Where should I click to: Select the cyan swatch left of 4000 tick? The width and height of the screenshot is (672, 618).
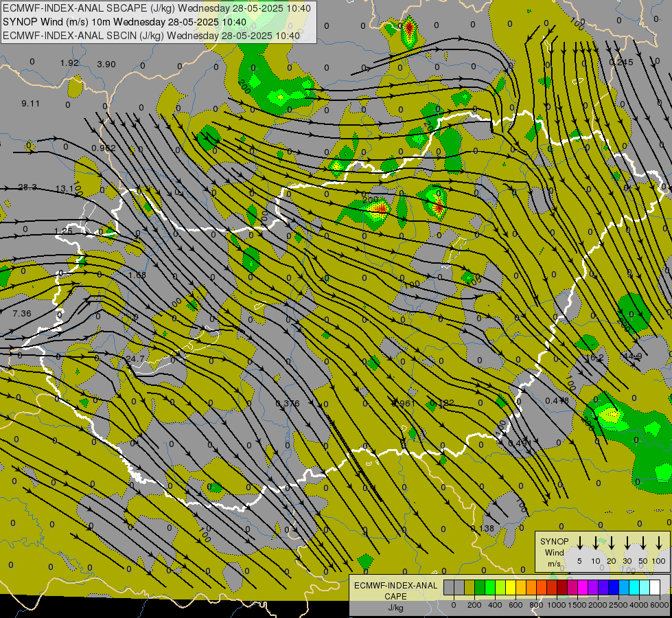634,587
